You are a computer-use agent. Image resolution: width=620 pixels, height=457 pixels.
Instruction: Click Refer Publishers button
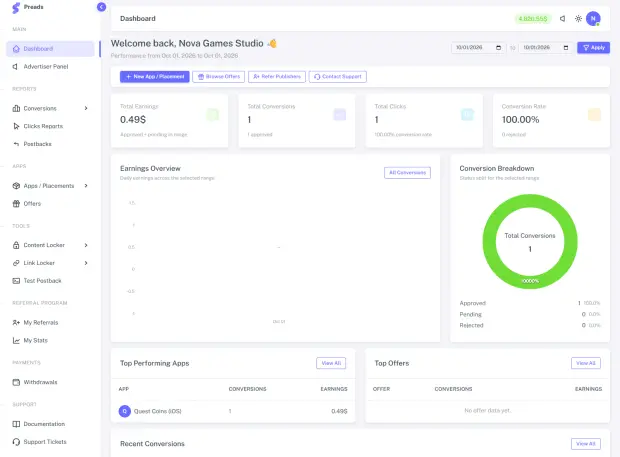pyautogui.click(x=277, y=77)
